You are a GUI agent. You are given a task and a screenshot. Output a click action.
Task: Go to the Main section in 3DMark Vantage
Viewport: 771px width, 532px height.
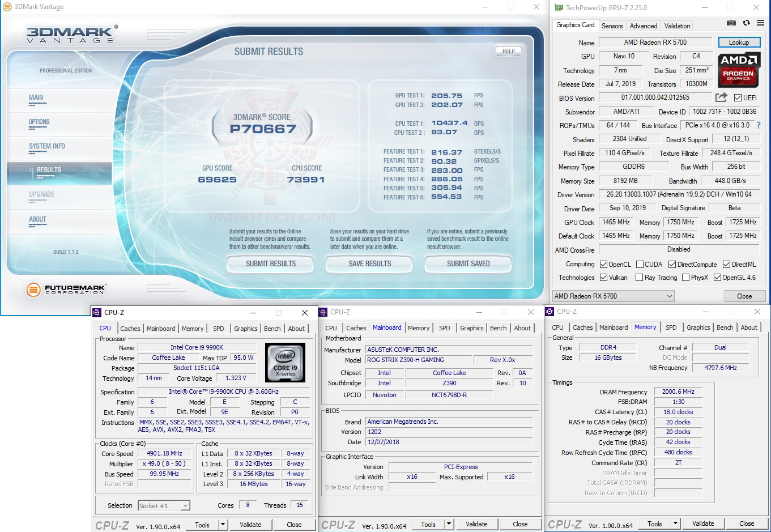click(36, 97)
